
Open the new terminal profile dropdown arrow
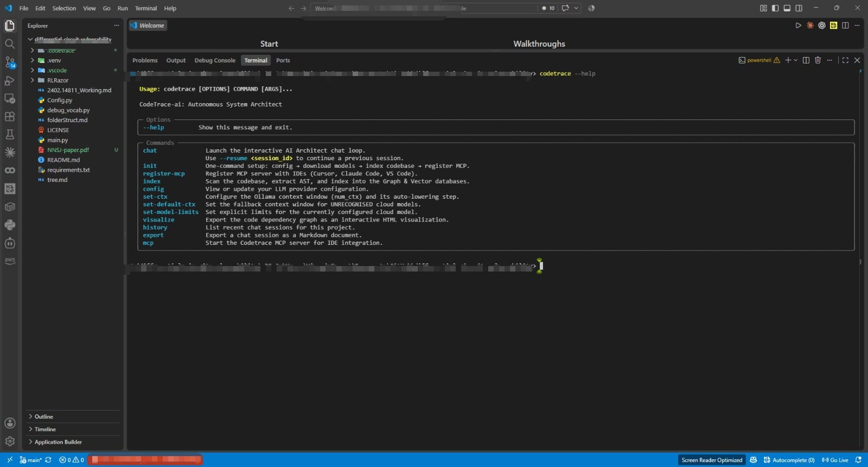tap(796, 60)
